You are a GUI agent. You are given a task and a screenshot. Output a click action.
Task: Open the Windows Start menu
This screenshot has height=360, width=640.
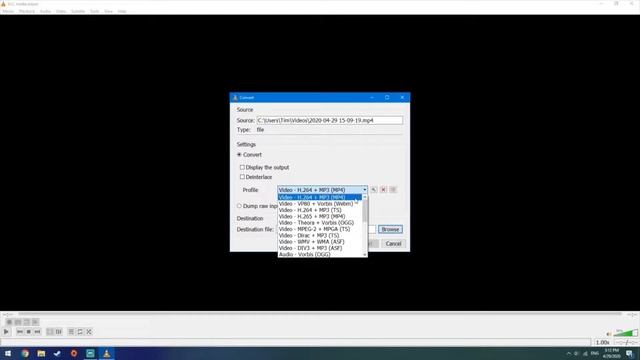(x=8, y=353)
